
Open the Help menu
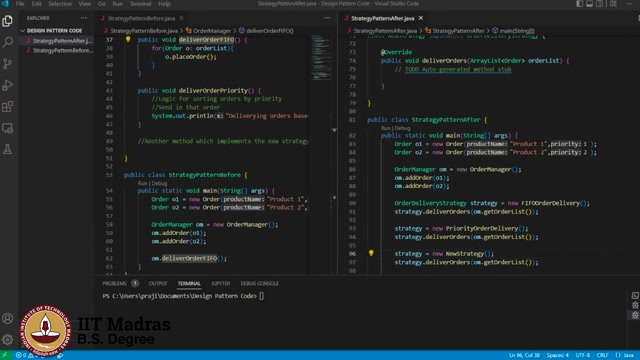pos(164,4)
